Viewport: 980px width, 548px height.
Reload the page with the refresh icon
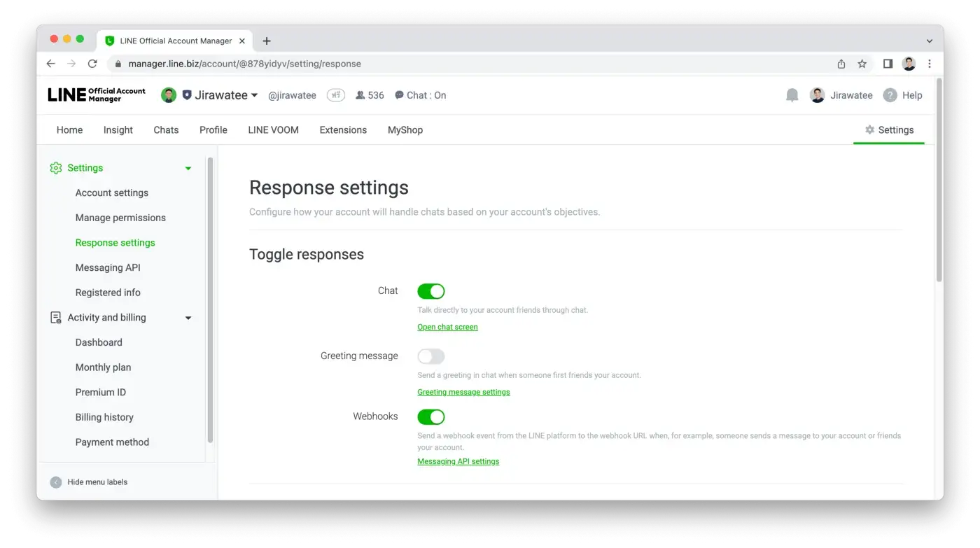(x=92, y=64)
